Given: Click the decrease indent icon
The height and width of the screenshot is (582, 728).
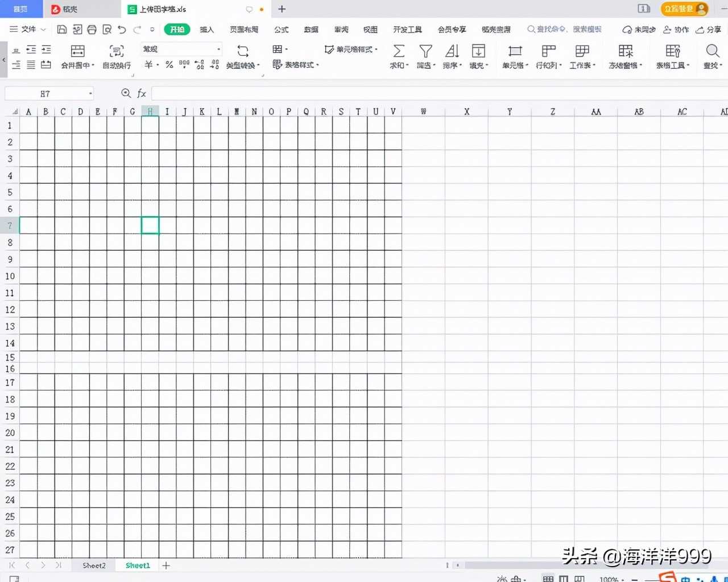Looking at the screenshot, I should 31,50.
